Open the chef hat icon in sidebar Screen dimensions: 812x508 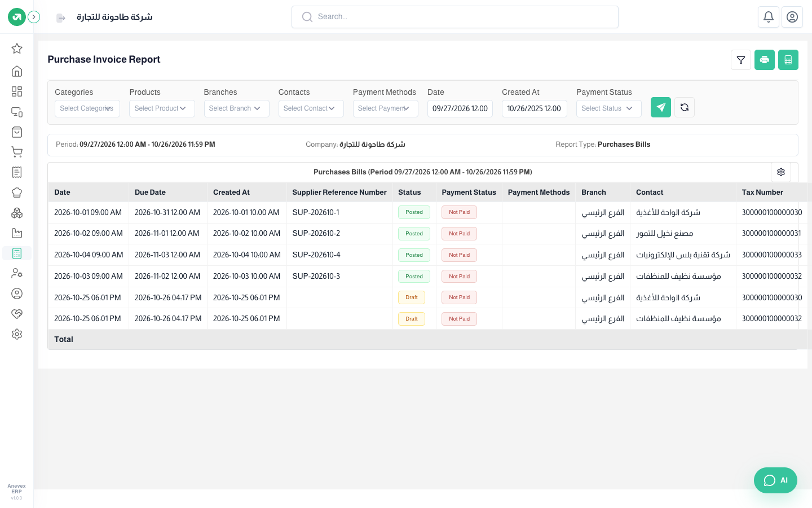[x=17, y=192]
